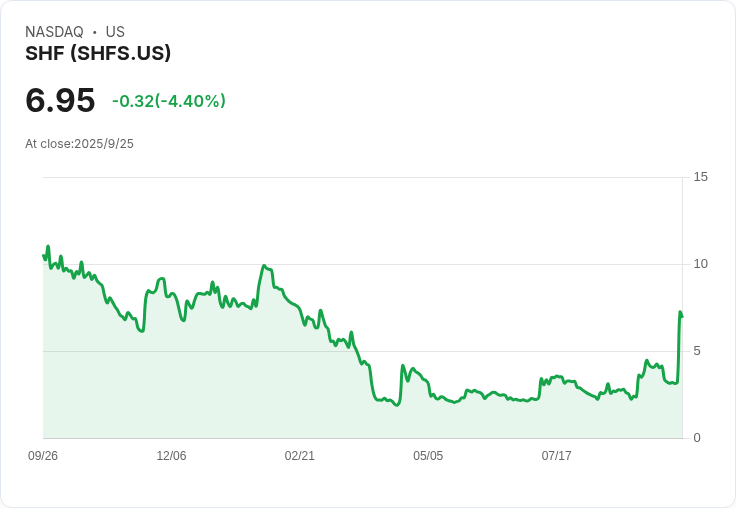736x508 pixels.
Task: Click the SHF (SHFS.US) stock title
Action: point(98,53)
